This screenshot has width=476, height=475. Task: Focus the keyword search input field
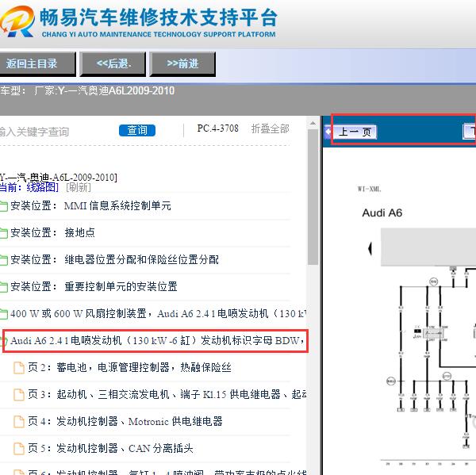pyautogui.click(x=55, y=132)
